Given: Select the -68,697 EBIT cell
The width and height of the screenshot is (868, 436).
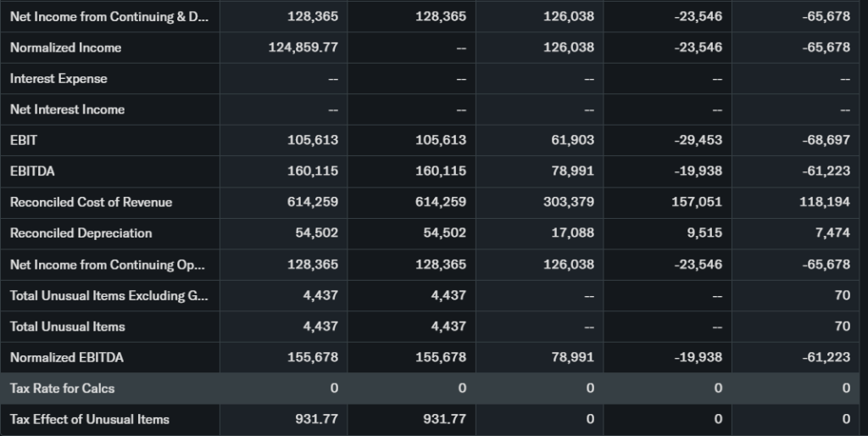Looking at the screenshot, I should coord(826,140).
